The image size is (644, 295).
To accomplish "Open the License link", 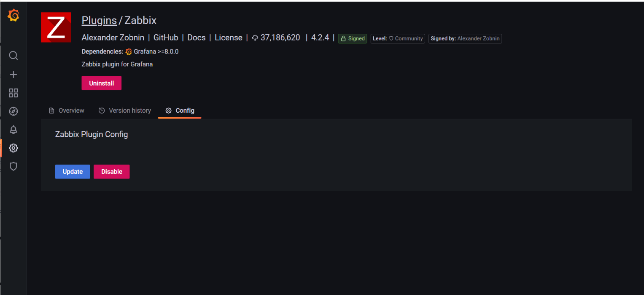I will coord(229,38).
